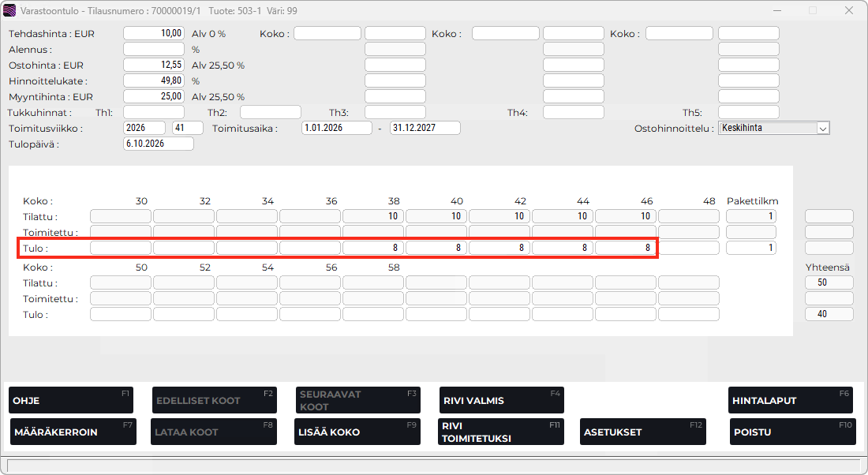Click Tilattu field for size 38
868x475 pixels.
click(x=373, y=216)
